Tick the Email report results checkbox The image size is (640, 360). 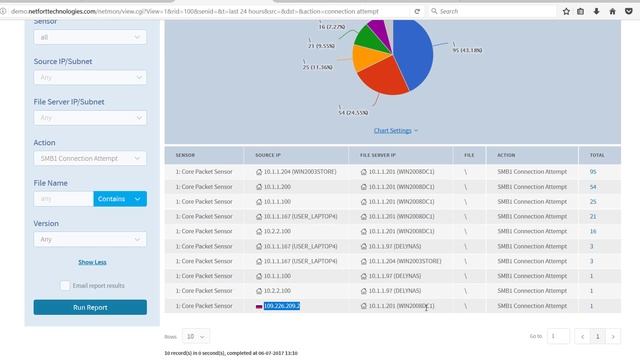coord(64,286)
